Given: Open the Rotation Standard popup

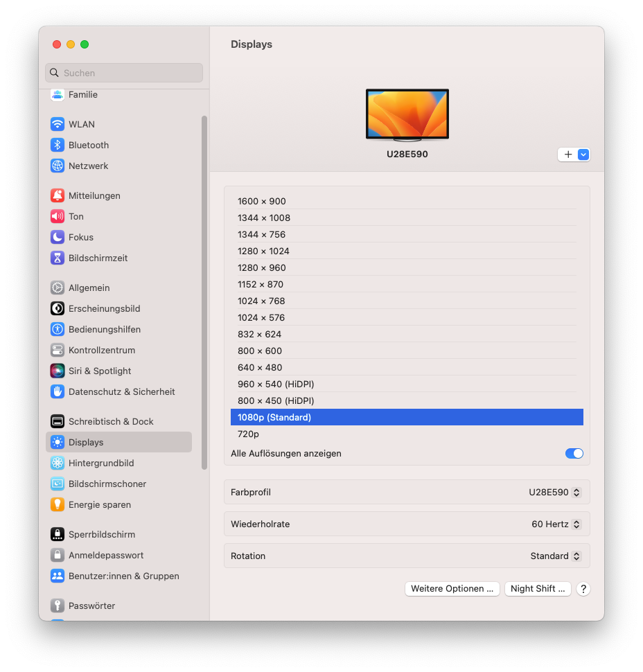Looking at the screenshot, I should 556,556.
